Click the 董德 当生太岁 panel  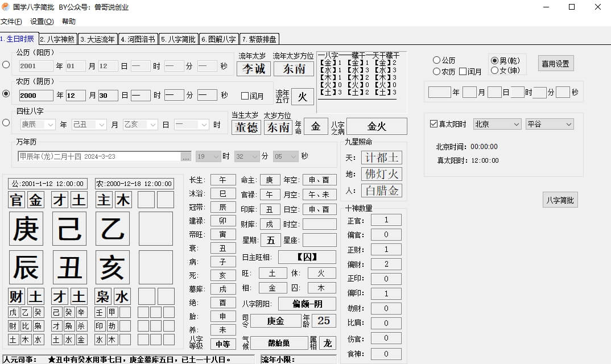(x=246, y=127)
